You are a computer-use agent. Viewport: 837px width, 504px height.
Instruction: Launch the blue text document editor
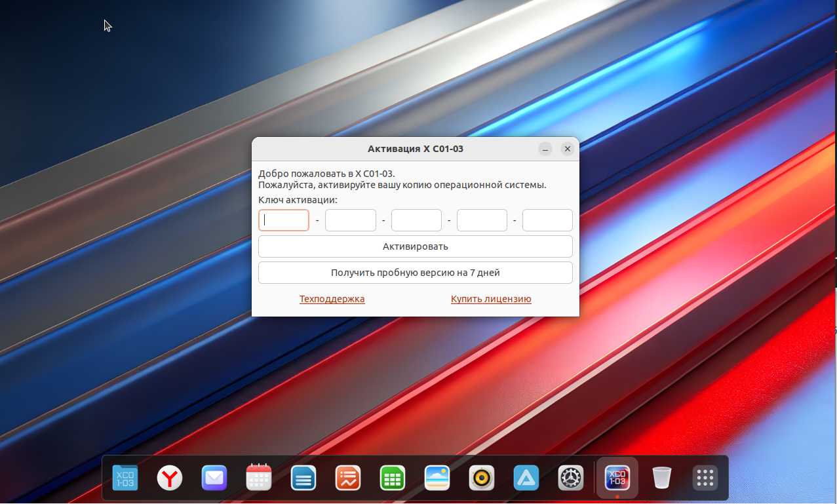pyautogui.click(x=303, y=478)
